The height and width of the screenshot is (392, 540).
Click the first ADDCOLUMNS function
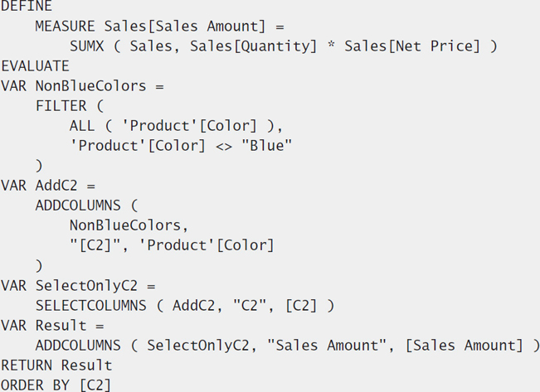(x=78, y=206)
